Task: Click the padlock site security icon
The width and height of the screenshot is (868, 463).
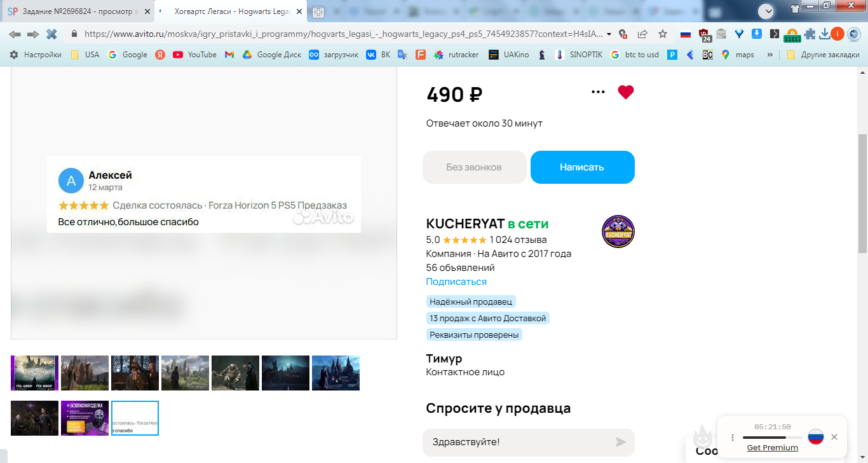Action: point(74,34)
